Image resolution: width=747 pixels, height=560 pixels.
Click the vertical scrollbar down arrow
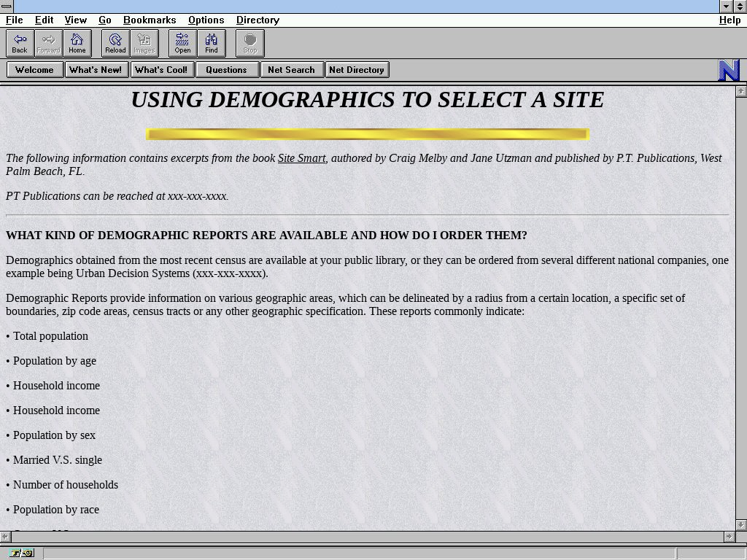point(741,524)
